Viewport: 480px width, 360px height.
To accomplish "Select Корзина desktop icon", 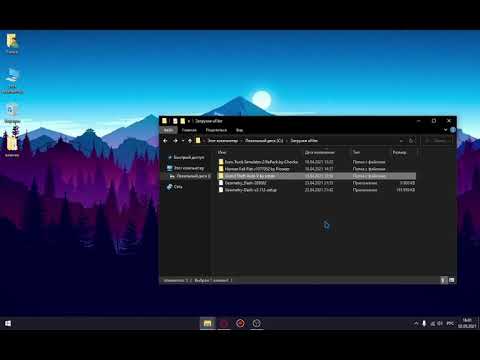I will click(12, 113).
